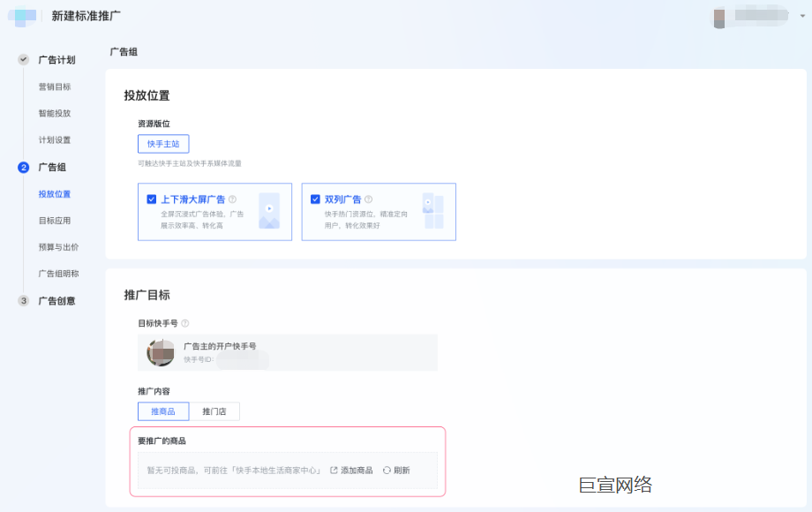
Task: Click the help icon beside 双列广告
Action: 369,200
